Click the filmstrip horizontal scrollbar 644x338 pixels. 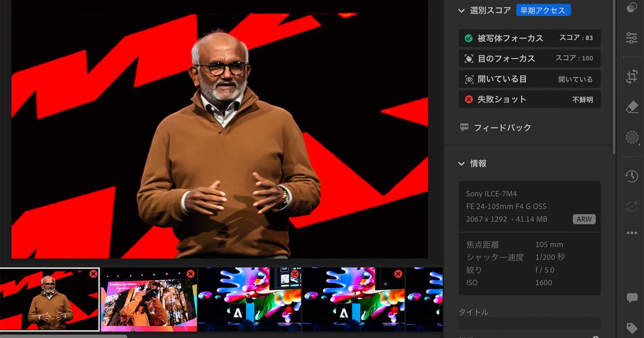(x=63, y=336)
